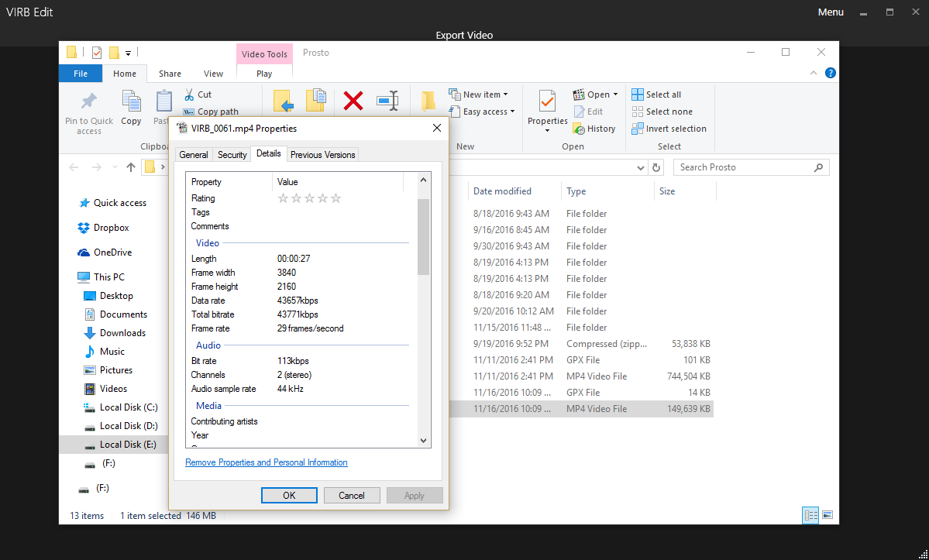Click the refresh button beside address bar

(x=657, y=167)
